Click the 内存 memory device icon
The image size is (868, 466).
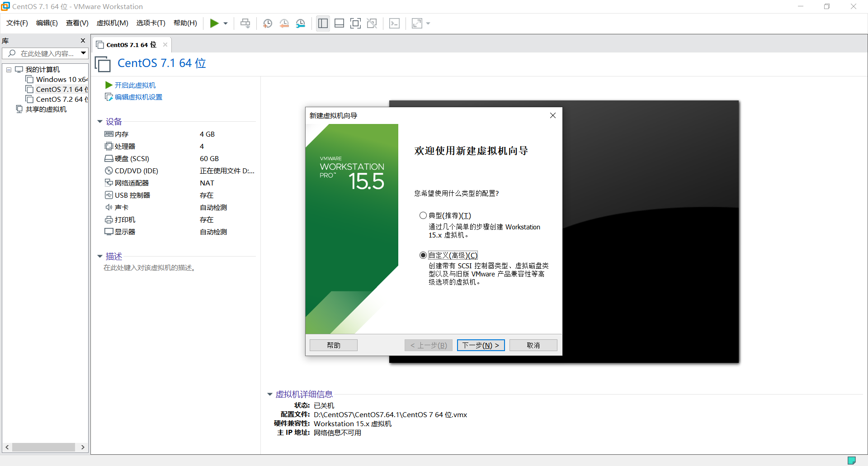point(109,134)
